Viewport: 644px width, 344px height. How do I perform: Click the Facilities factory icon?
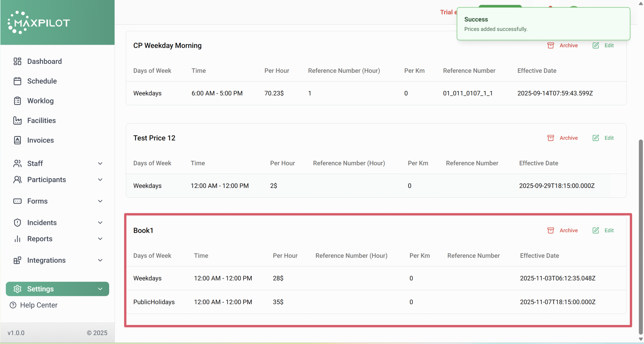pos(17,120)
